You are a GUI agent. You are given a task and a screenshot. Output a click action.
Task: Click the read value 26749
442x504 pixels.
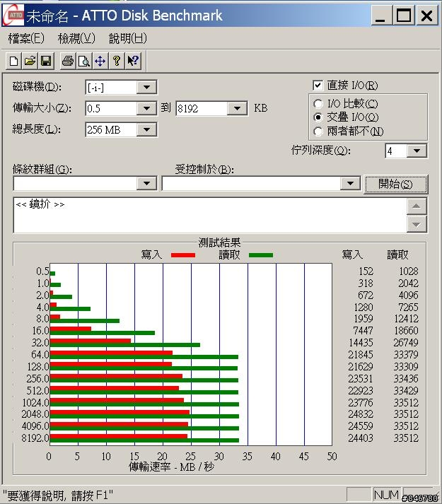pyautogui.click(x=406, y=343)
